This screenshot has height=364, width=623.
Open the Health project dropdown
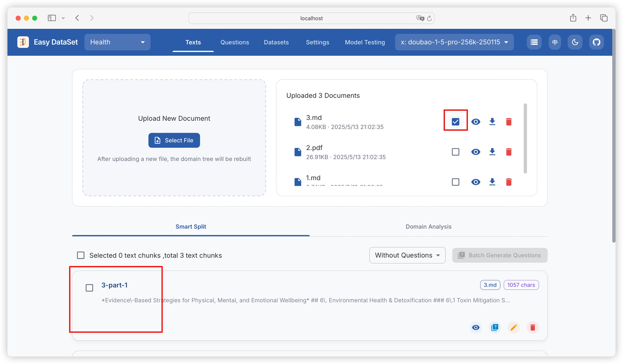[117, 42]
